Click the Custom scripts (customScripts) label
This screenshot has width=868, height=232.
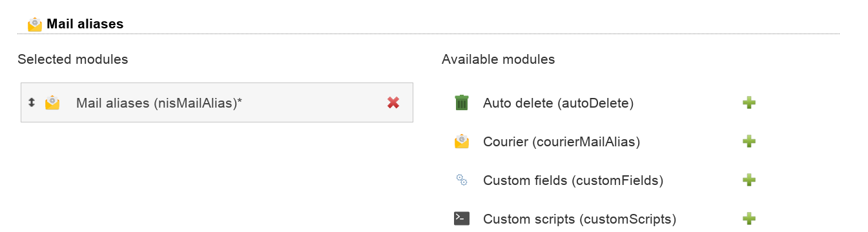579,218
